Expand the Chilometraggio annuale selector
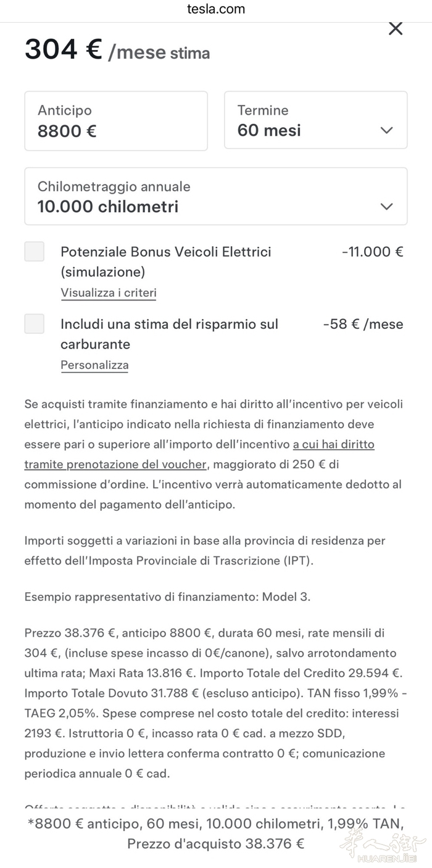Viewport: 432px width, 868px height. pyautogui.click(x=215, y=196)
